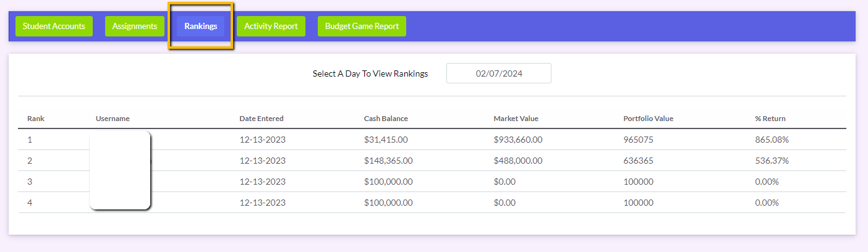Click the $0.00 market value in rank 3 row
868x252 pixels.
pos(504,182)
